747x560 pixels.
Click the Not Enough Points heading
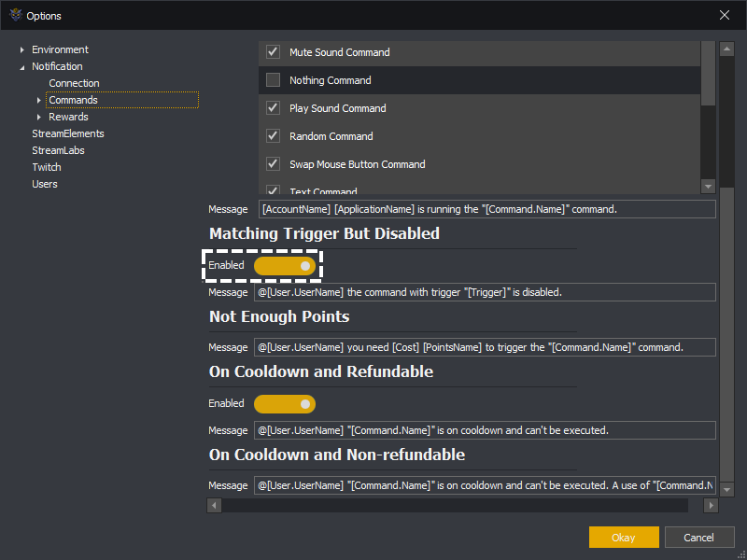coord(279,316)
